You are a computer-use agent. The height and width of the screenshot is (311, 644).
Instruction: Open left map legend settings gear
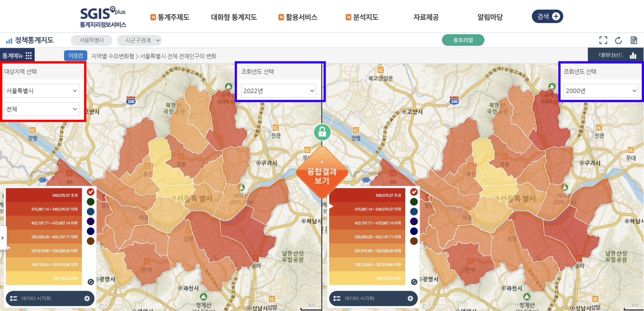tap(87, 298)
